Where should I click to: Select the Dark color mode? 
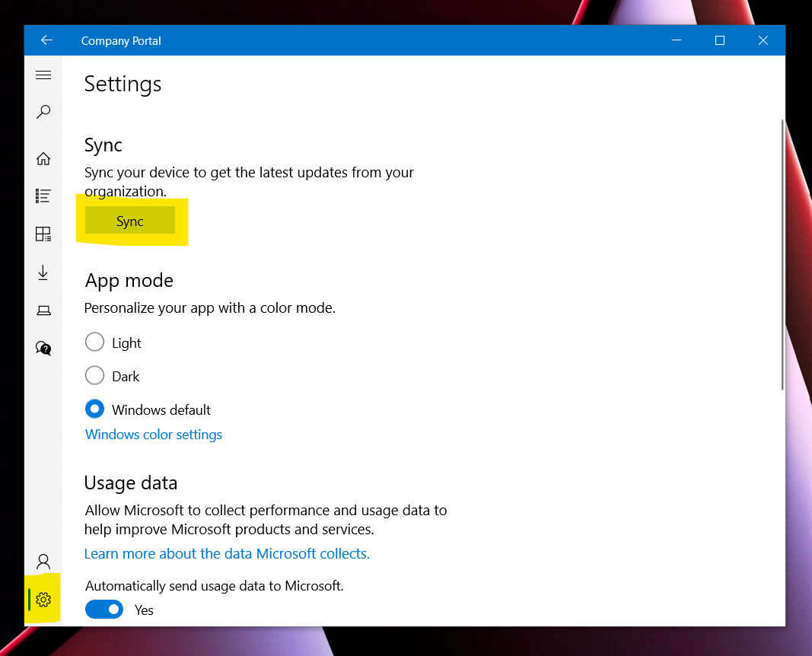(x=95, y=376)
